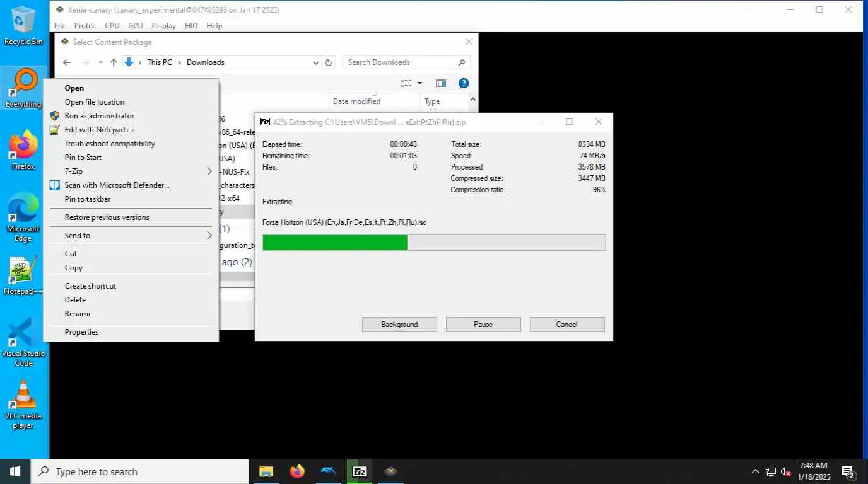Select the Notepad++ desktop icon

tap(23, 275)
